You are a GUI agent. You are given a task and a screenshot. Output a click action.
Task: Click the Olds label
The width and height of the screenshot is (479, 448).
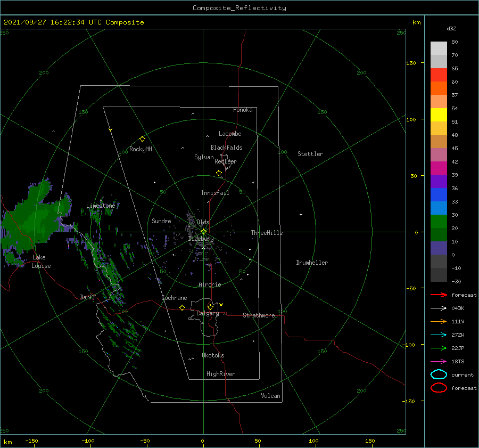[203, 222]
